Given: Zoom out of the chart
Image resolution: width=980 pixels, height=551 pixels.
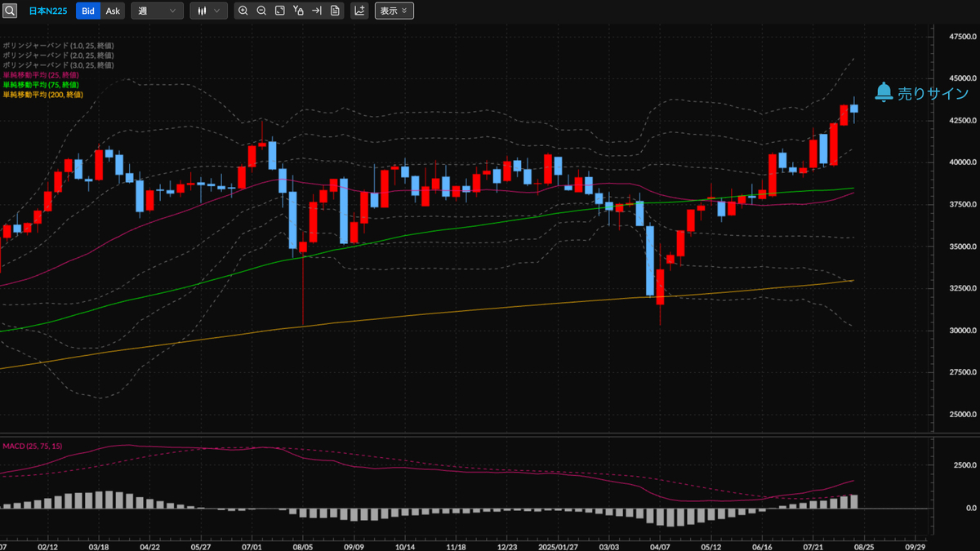Looking at the screenshot, I should [261, 11].
